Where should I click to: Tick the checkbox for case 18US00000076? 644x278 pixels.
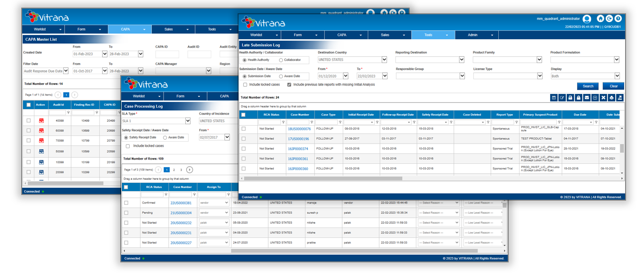click(x=244, y=129)
